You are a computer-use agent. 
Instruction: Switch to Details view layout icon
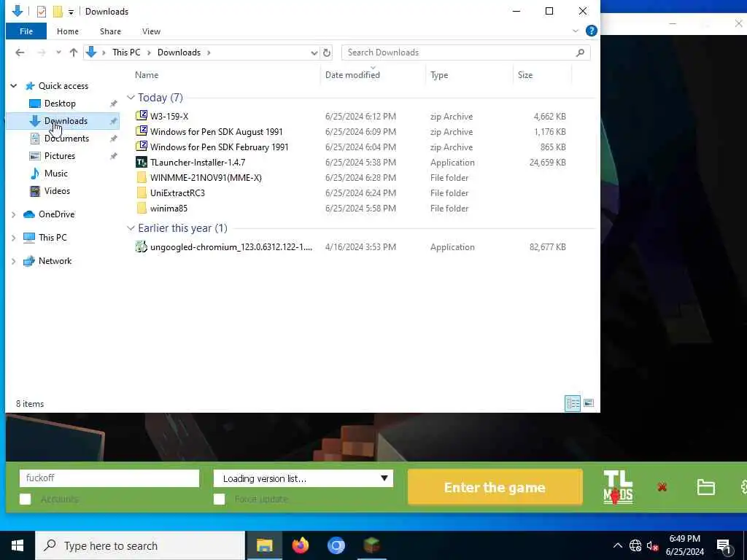pyautogui.click(x=573, y=403)
